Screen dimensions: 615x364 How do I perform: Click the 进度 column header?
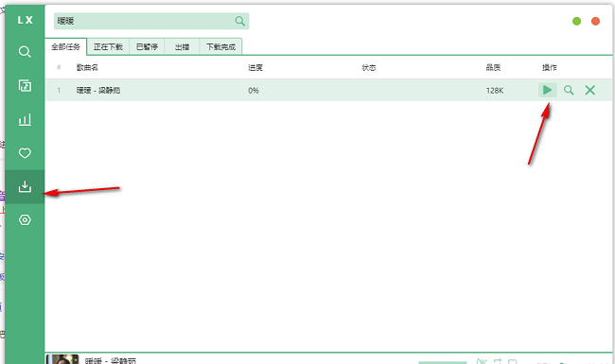pyautogui.click(x=255, y=67)
